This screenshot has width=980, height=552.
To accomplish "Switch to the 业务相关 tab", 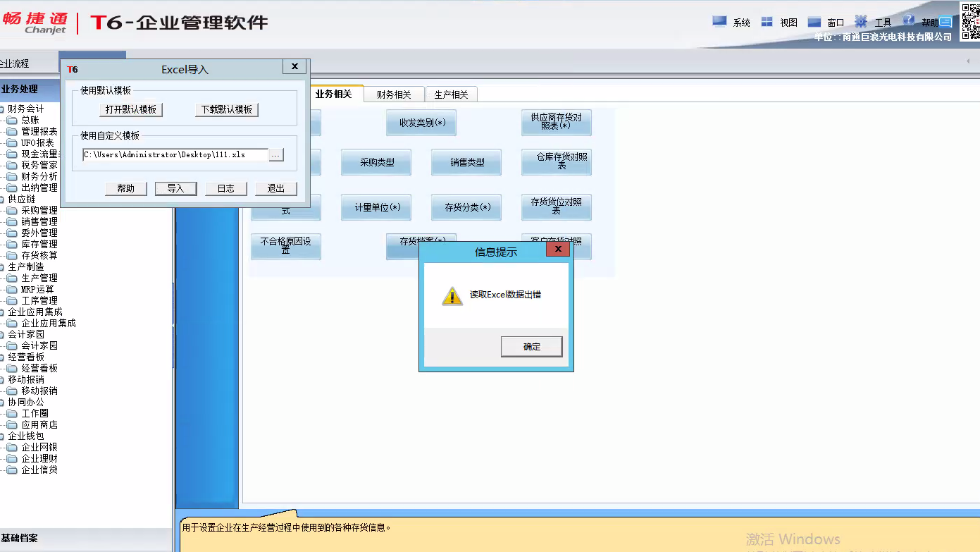I will click(334, 94).
